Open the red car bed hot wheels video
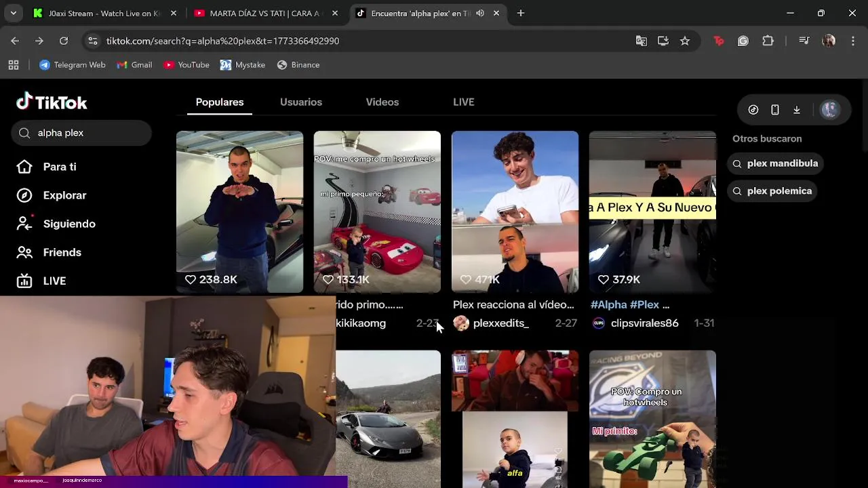 (377, 211)
